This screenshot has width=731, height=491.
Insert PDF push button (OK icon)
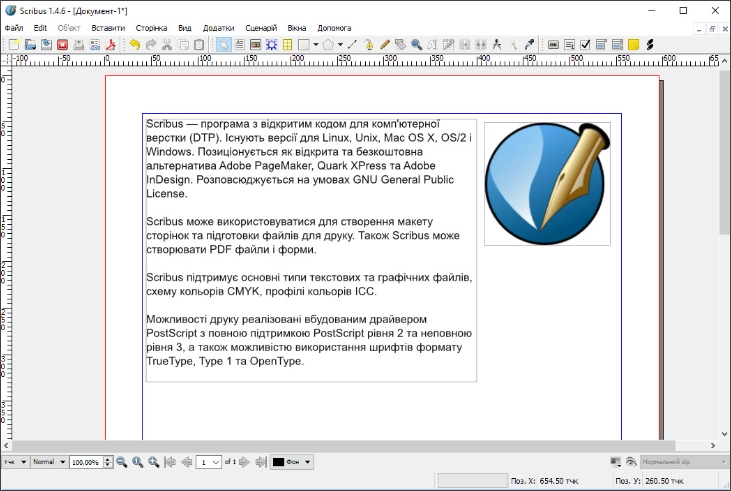click(x=553, y=45)
